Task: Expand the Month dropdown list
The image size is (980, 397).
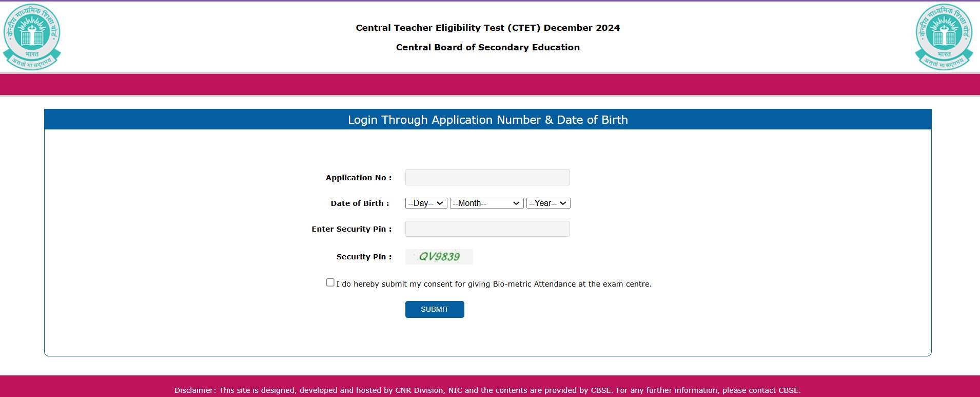Action: coord(486,203)
